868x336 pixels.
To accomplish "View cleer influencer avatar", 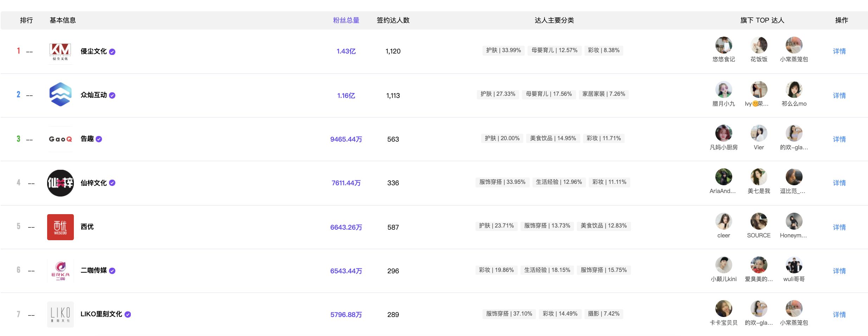I will [723, 221].
